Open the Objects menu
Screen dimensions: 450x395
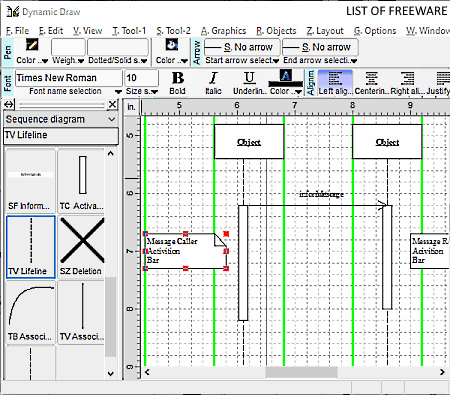[x=276, y=31]
